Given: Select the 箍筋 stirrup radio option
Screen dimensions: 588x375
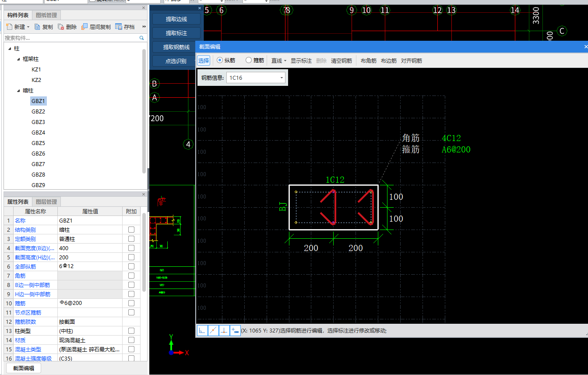Looking at the screenshot, I should [x=249, y=60].
